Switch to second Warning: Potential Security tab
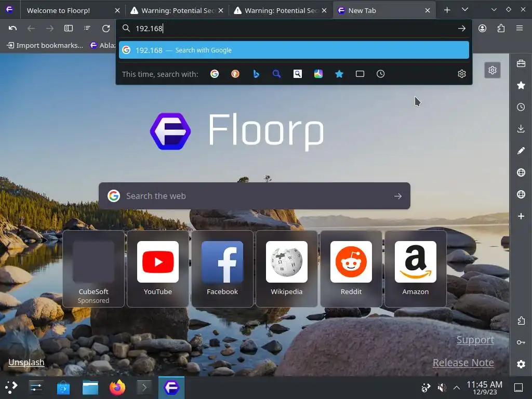This screenshot has height=399, width=532. coord(281,10)
